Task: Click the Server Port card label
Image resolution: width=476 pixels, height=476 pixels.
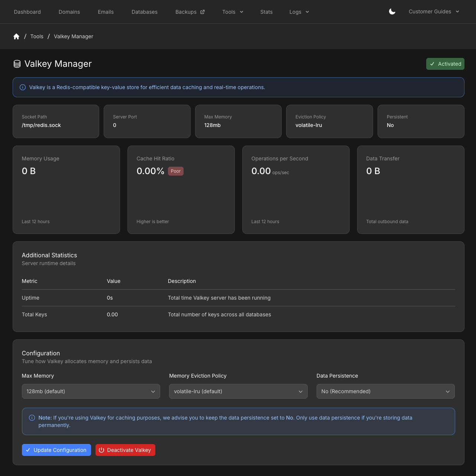Action: point(125,117)
